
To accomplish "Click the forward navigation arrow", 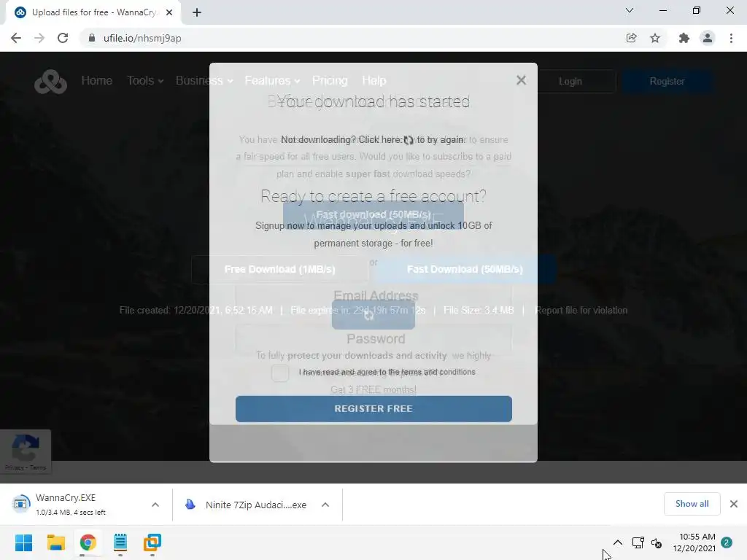I will coord(39,38).
